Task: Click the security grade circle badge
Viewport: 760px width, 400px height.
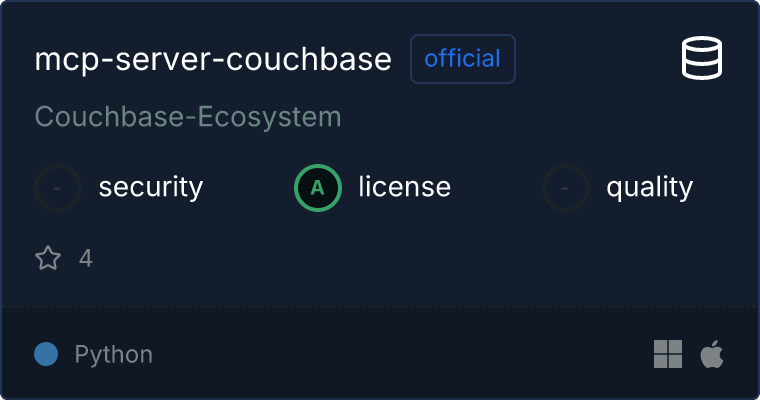Action: click(x=58, y=187)
